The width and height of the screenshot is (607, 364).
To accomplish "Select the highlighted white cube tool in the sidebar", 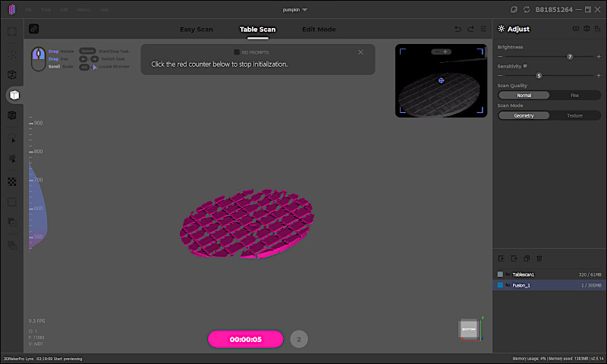I will tap(14, 95).
